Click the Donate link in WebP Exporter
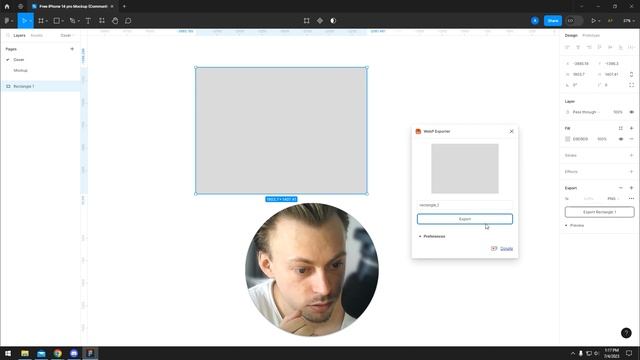The height and width of the screenshot is (360, 640). [507, 249]
